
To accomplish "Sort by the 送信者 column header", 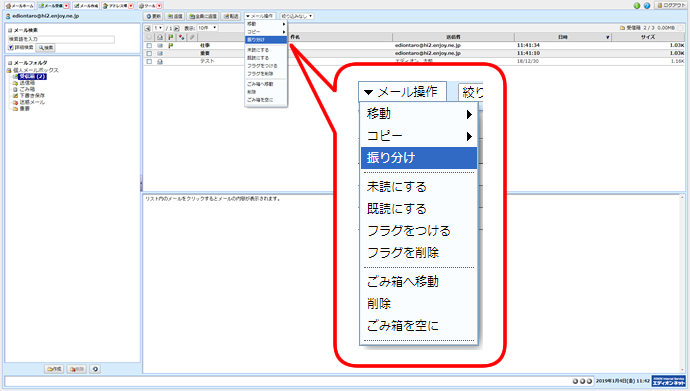I will coord(453,37).
